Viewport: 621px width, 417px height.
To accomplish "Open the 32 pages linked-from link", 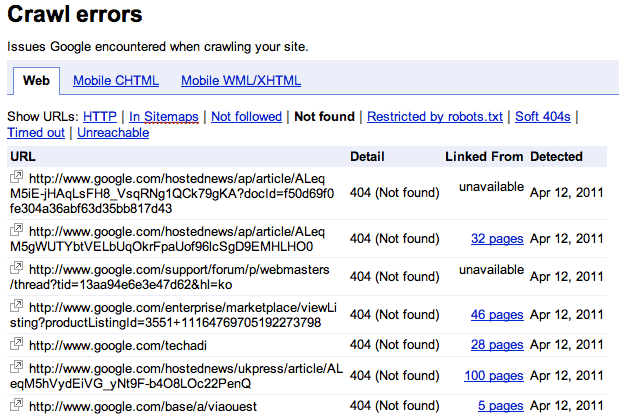I will pyautogui.click(x=497, y=239).
